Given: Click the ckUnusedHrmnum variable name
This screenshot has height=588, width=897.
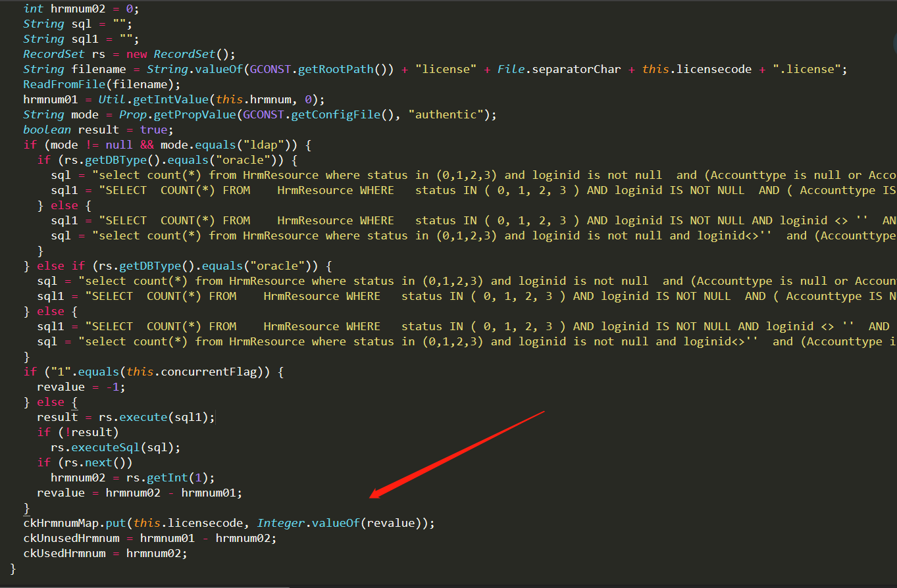Looking at the screenshot, I should (71, 538).
